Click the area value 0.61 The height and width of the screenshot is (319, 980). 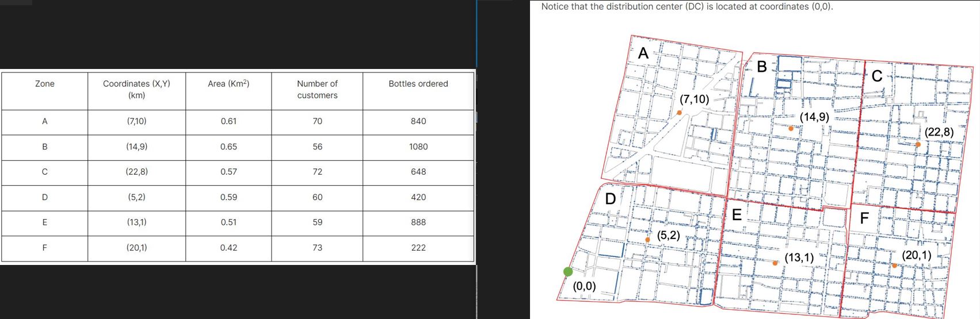click(x=228, y=121)
